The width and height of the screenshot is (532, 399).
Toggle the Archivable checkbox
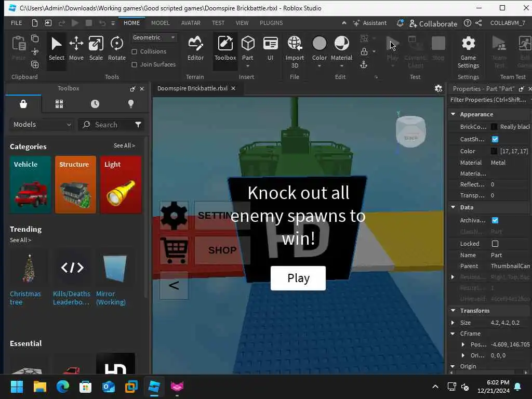click(x=495, y=220)
